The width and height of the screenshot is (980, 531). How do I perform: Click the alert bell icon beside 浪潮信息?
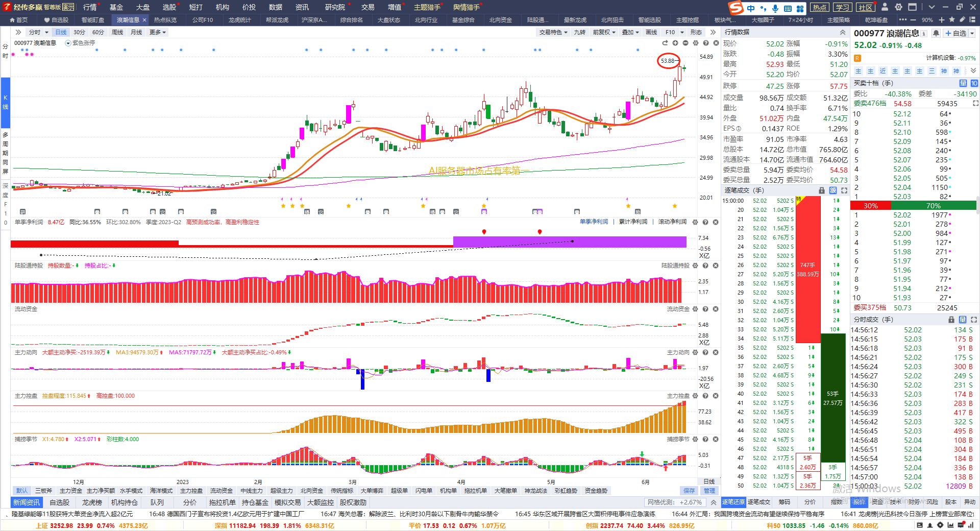(x=936, y=33)
